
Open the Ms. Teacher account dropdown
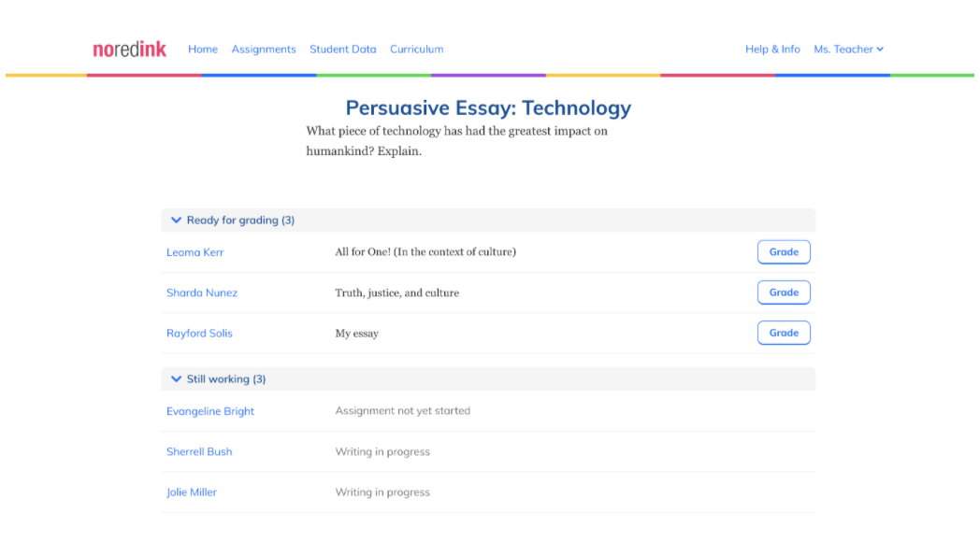point(848,50)
